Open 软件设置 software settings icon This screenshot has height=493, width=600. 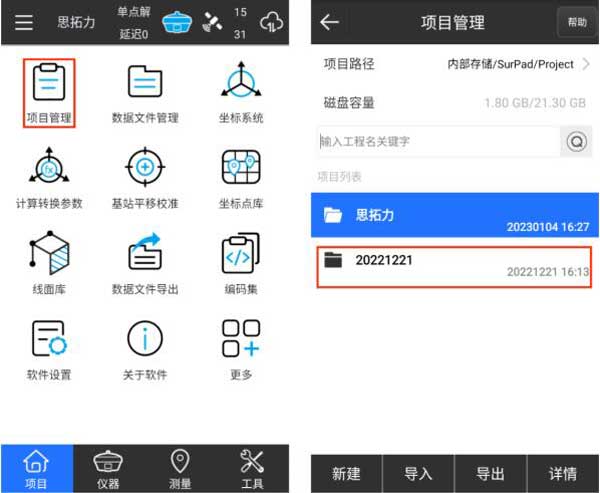point(49,338)
